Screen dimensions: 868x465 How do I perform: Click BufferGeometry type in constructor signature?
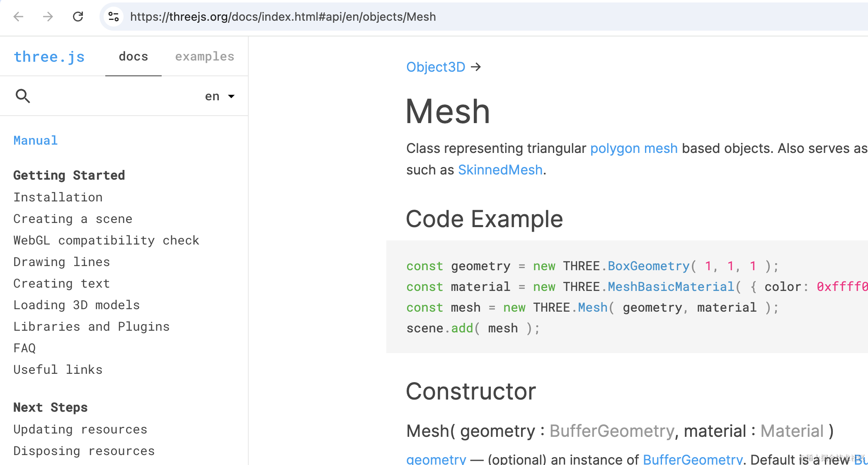coord(612,431)
